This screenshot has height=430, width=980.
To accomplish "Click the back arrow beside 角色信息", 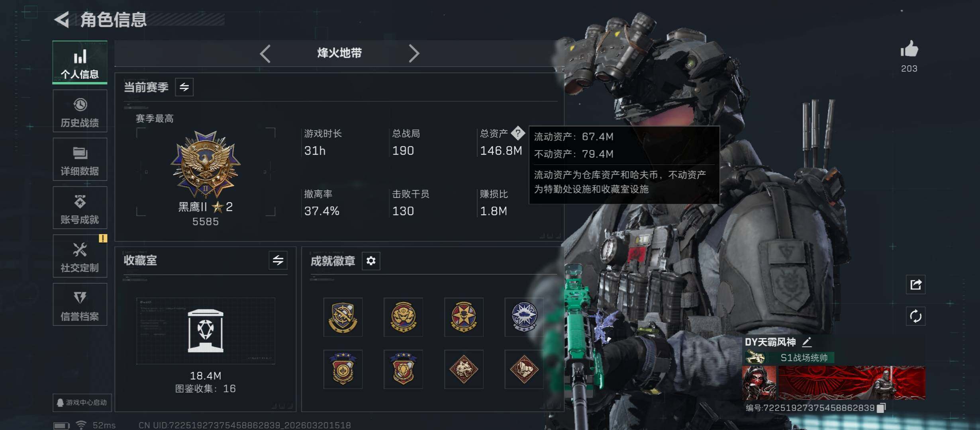I will 62,20.
